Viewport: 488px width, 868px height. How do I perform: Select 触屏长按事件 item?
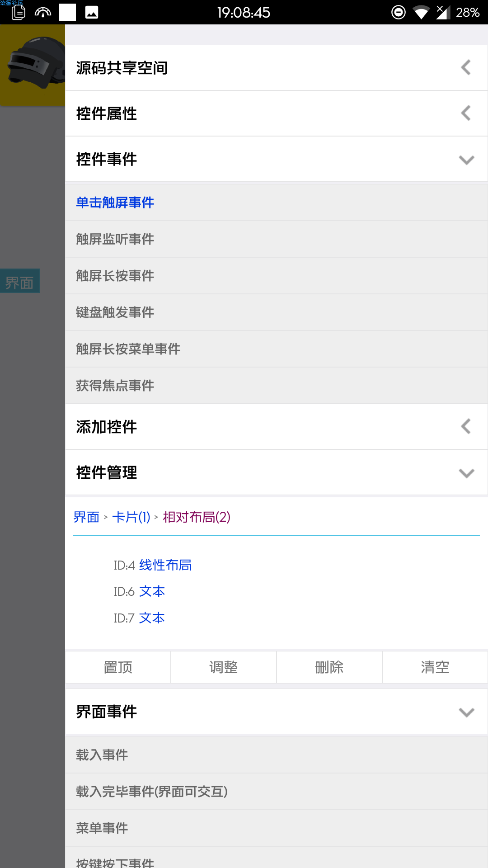click(277, 276)
